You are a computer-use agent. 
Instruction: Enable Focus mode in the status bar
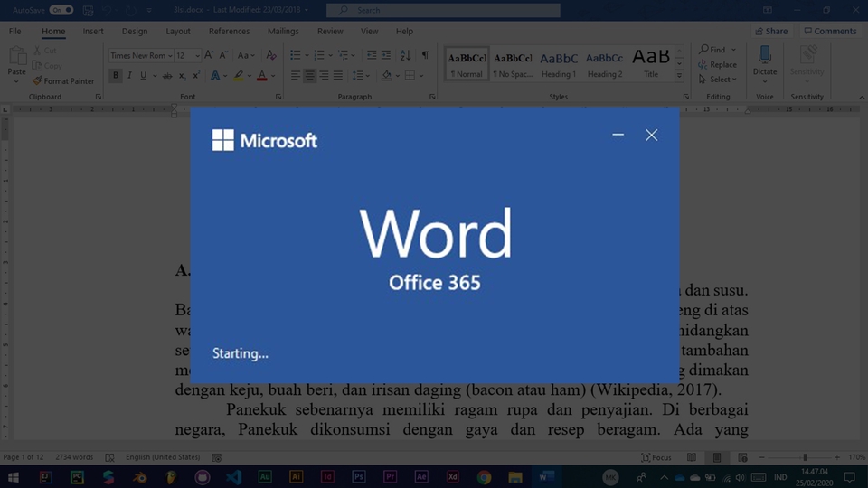point(656,457)
